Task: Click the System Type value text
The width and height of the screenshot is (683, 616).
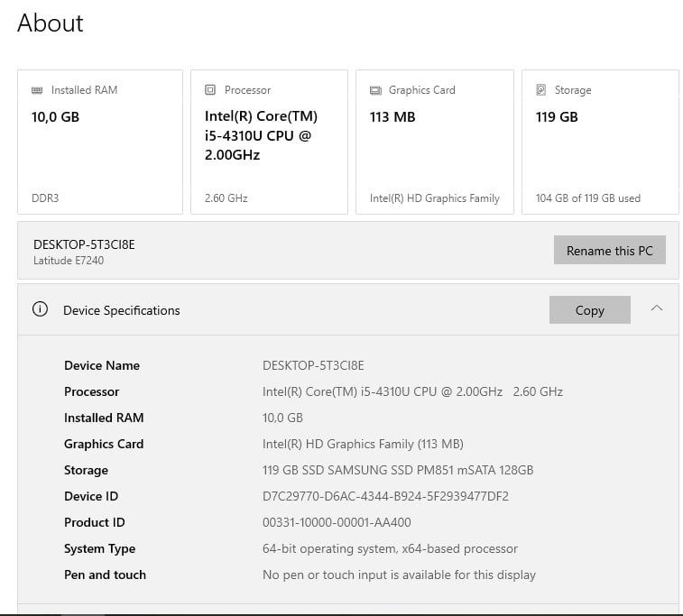Action: coord(390,548)
